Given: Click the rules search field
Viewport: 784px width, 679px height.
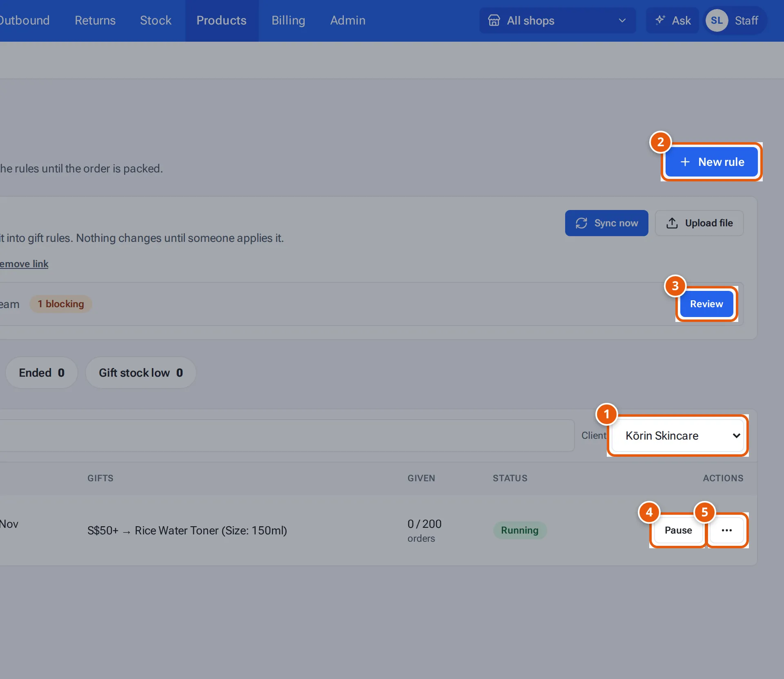Looking at the screenshot, I should (x=287, y=436).
